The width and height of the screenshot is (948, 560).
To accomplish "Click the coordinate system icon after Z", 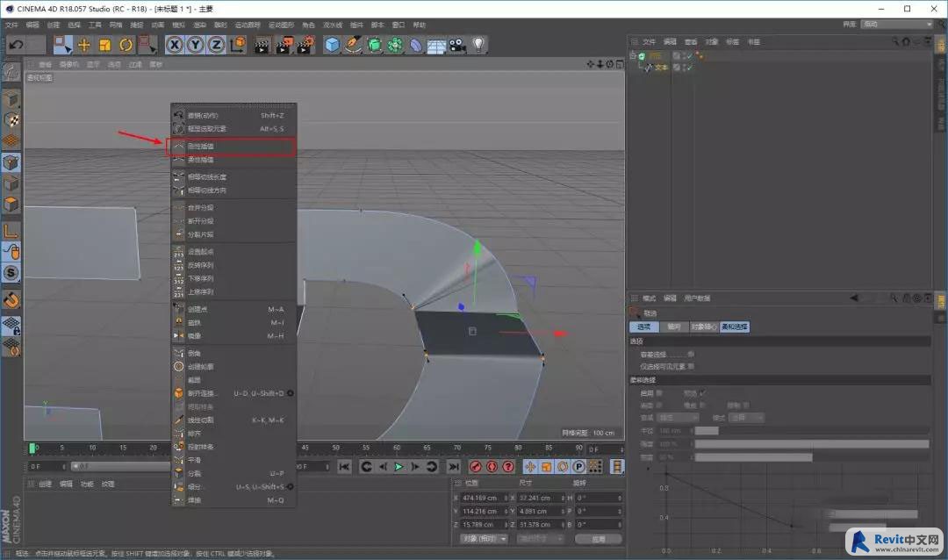I will click(238, 45).
